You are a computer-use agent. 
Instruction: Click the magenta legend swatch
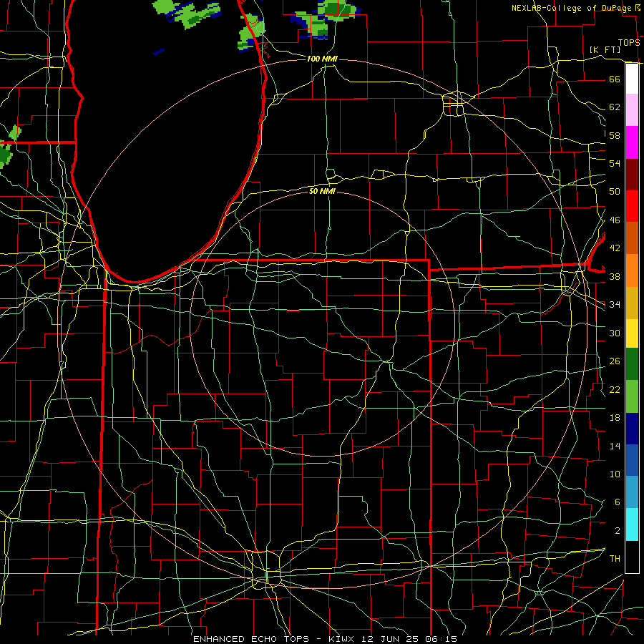point(632,142)
